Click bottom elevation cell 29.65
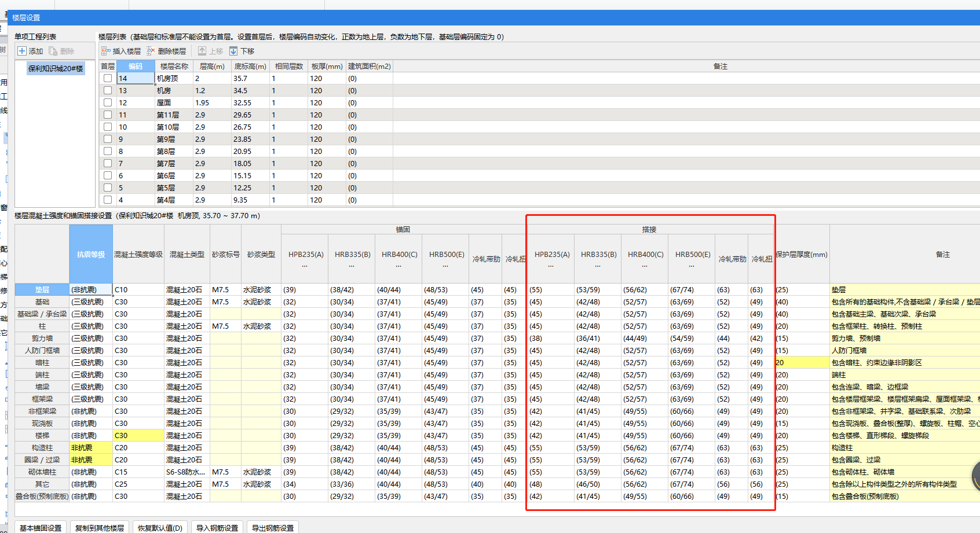Screen dimensions: 980x533 pos(250,115)
